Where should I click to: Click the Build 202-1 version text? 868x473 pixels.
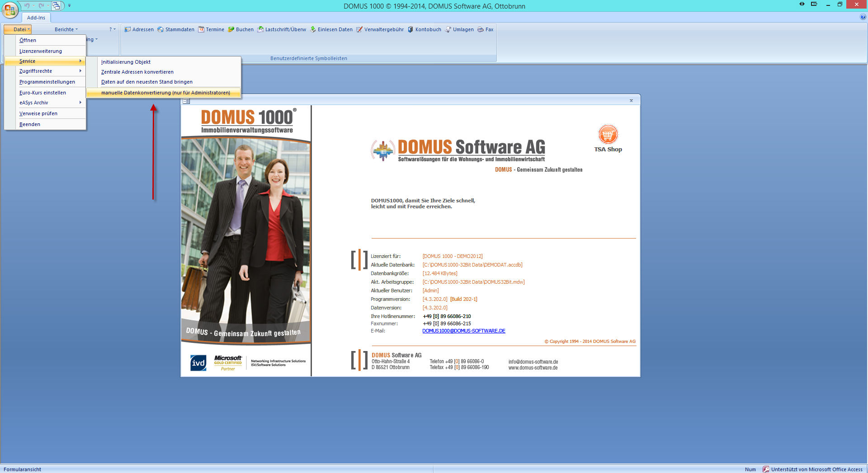click(x=464, y=299)
